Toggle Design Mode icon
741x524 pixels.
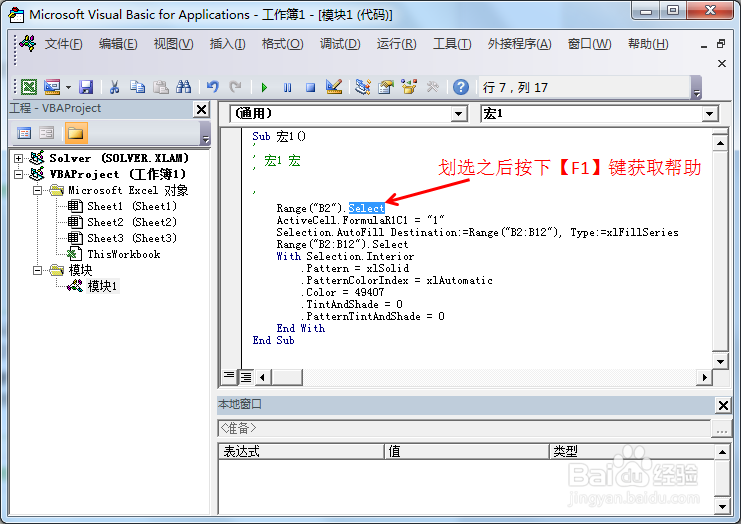point(334,87)
